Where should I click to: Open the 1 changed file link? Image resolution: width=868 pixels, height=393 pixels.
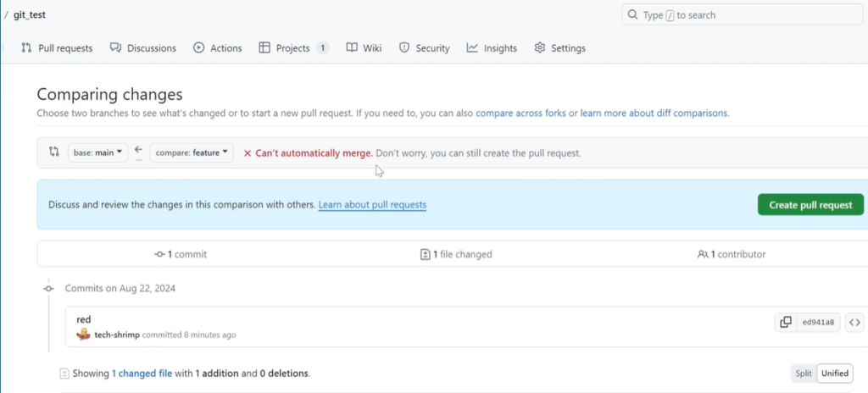point(142,373)
